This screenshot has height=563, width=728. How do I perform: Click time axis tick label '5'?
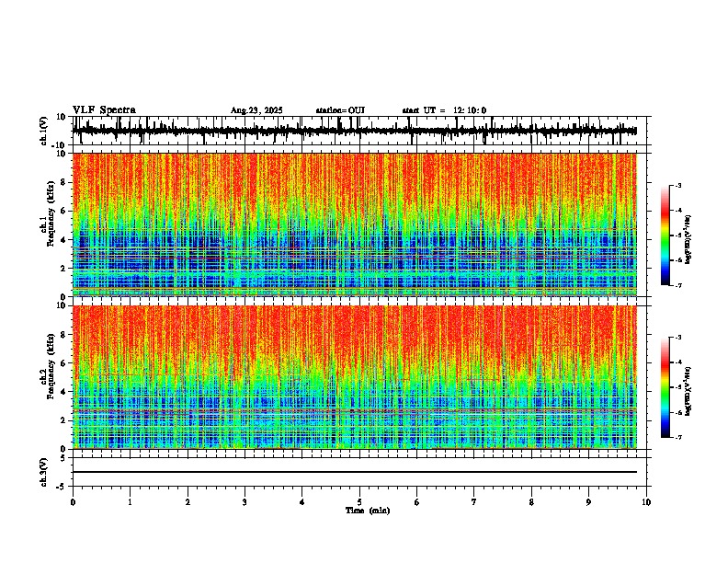[x=359, y=502]
